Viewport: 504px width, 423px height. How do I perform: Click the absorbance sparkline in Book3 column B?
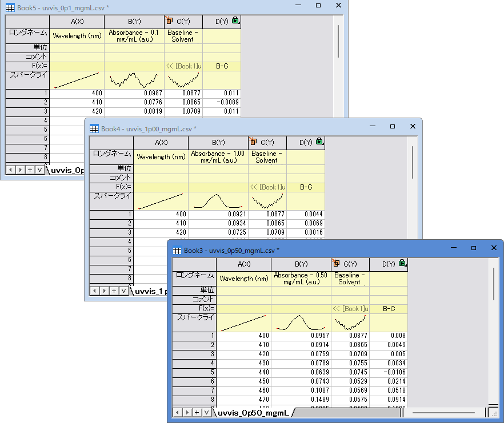click(x=301, y=323)
